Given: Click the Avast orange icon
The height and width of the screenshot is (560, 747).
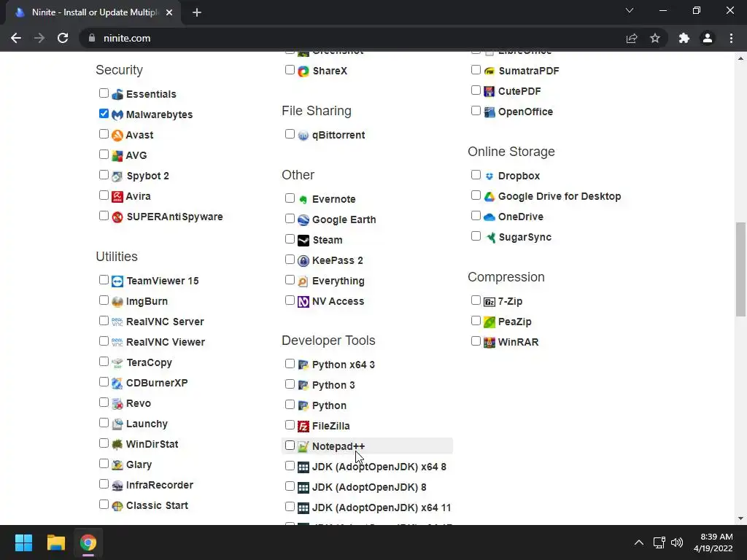Looking at the screenshot, I should [x=117, y=135].
